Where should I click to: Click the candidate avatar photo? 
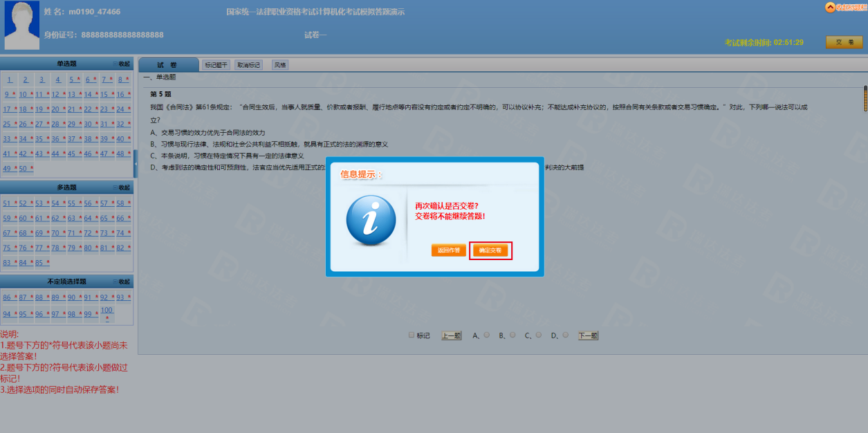coord(22,26)
